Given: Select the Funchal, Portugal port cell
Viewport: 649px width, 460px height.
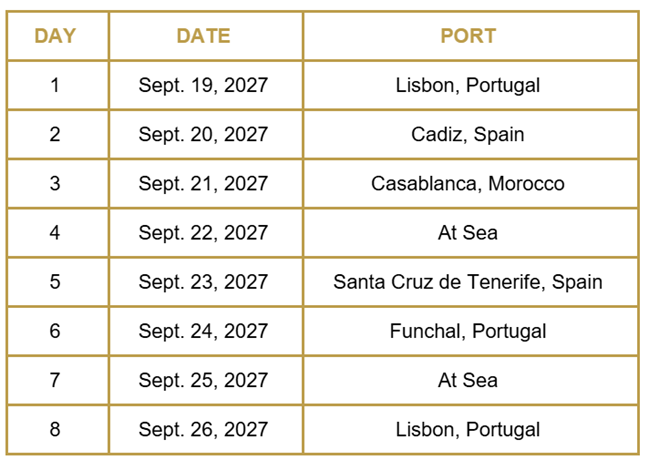Looking at the screenshot, I should coord(468,331).
